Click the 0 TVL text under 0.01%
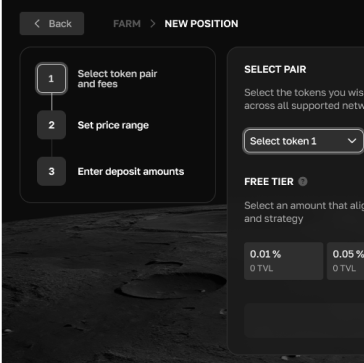 tap(261, 268)
